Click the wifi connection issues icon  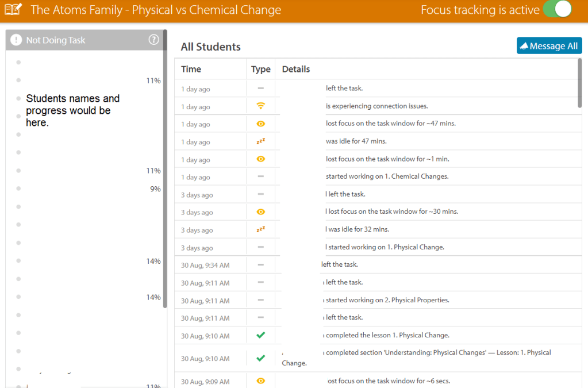point(260,106)
